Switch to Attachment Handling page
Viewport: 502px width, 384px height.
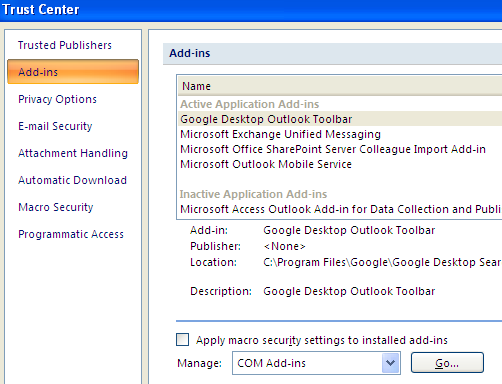coord(73,153)
